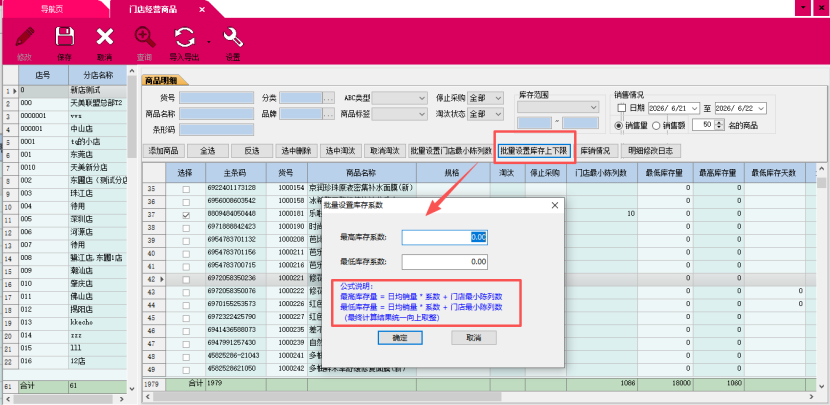Open the 淘汰状态 filter dropdown
Image resolution: width=830 pixels, height=405 pixels.
[x=498, y=113]
